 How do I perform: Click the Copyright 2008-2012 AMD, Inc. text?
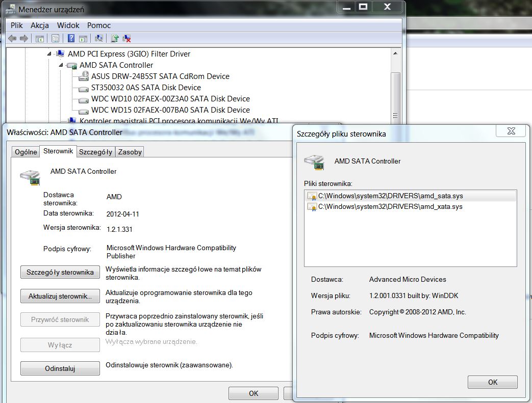click(417, 312)
